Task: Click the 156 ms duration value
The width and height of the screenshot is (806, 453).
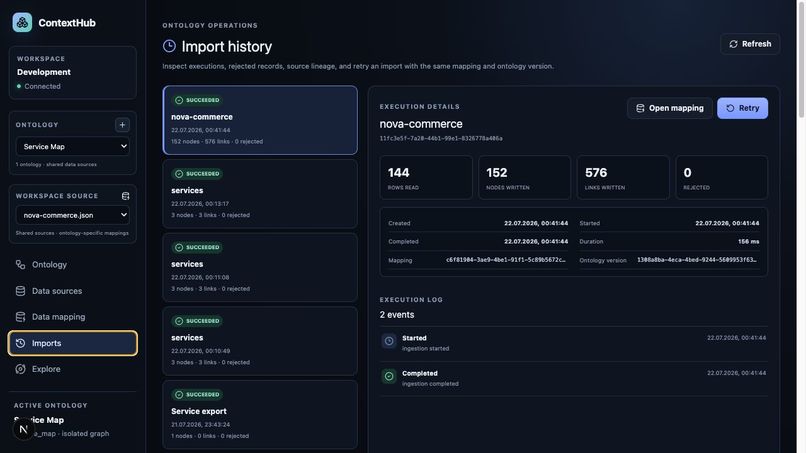Action: pos(748,242)
